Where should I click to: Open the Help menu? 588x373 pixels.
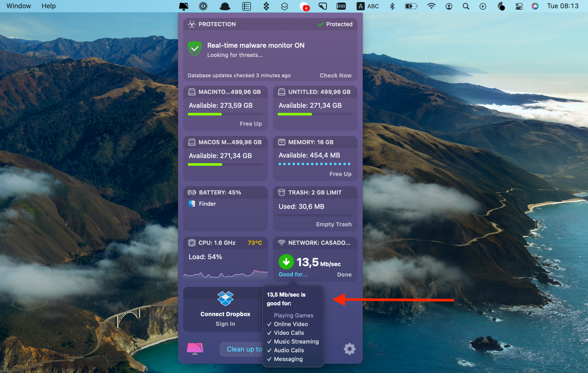tap(48, 6)
